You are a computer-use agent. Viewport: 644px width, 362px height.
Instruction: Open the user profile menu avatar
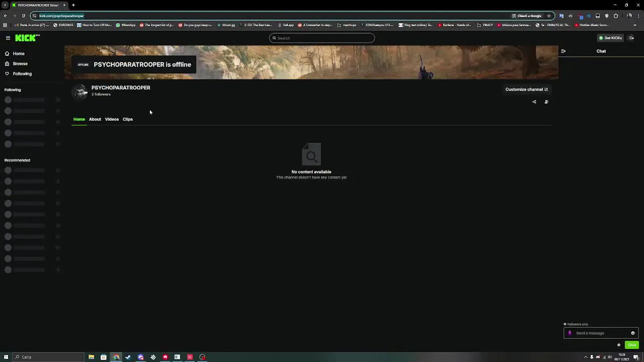[631, 38]
